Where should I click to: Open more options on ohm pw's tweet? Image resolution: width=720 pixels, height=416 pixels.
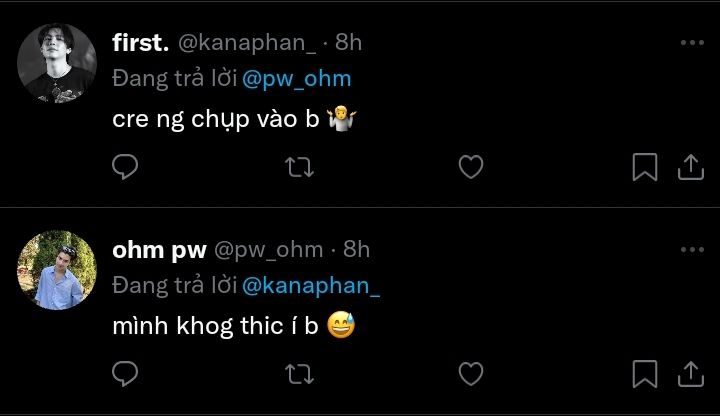click(692, 250)
